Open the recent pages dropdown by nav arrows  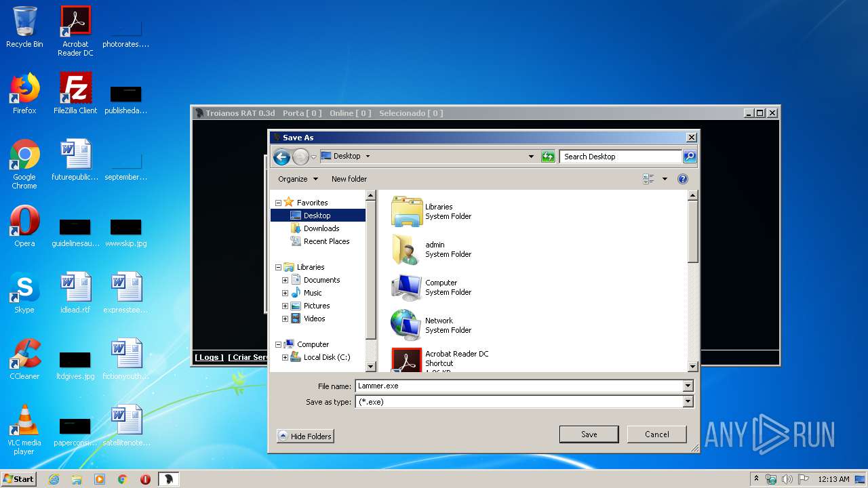314,157
